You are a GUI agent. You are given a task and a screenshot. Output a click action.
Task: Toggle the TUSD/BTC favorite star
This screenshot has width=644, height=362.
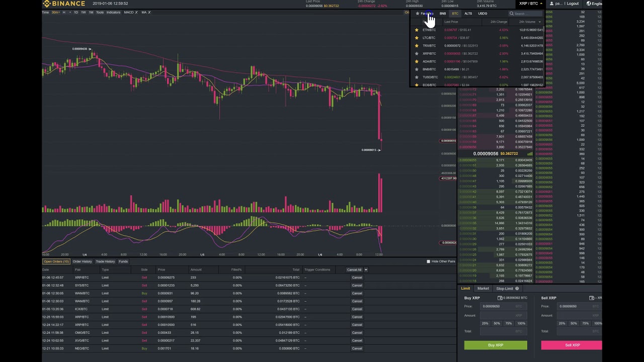coord(417,77)
